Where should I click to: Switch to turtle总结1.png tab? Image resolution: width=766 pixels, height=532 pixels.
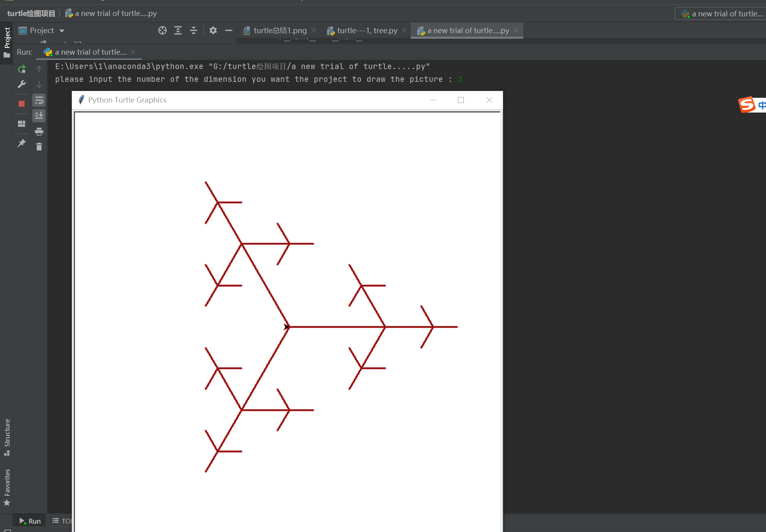[280, 31]
